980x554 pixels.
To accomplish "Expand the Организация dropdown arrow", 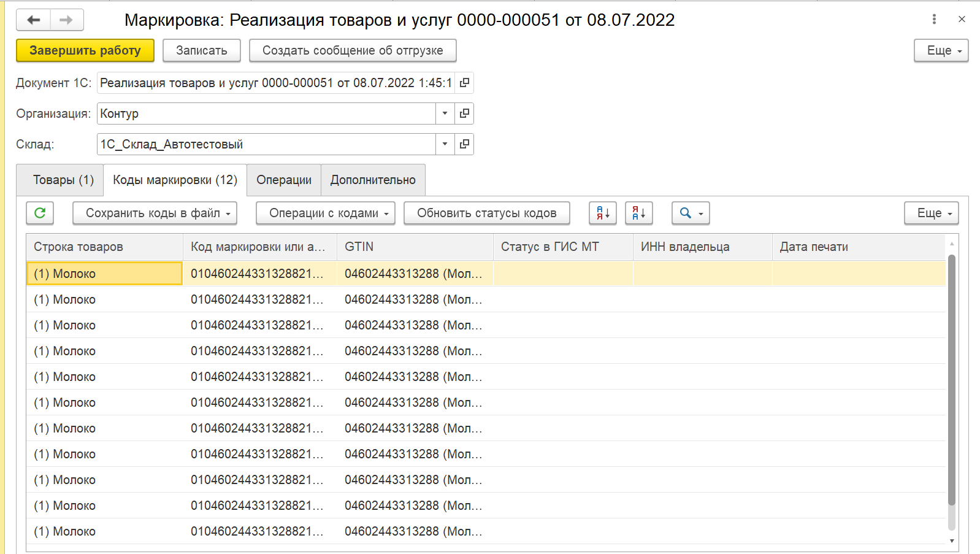I will [x=445, y=113].
